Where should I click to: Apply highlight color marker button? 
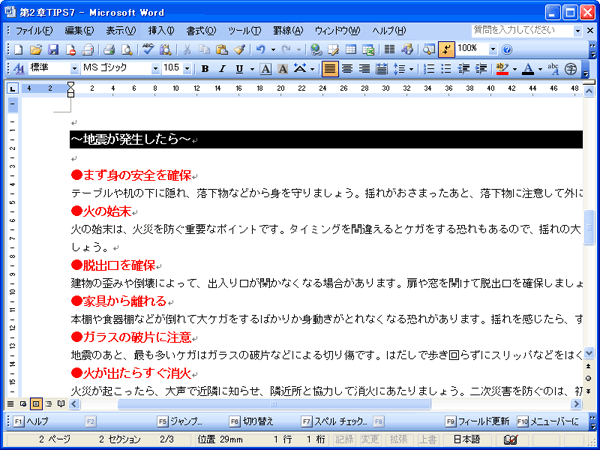502,69
